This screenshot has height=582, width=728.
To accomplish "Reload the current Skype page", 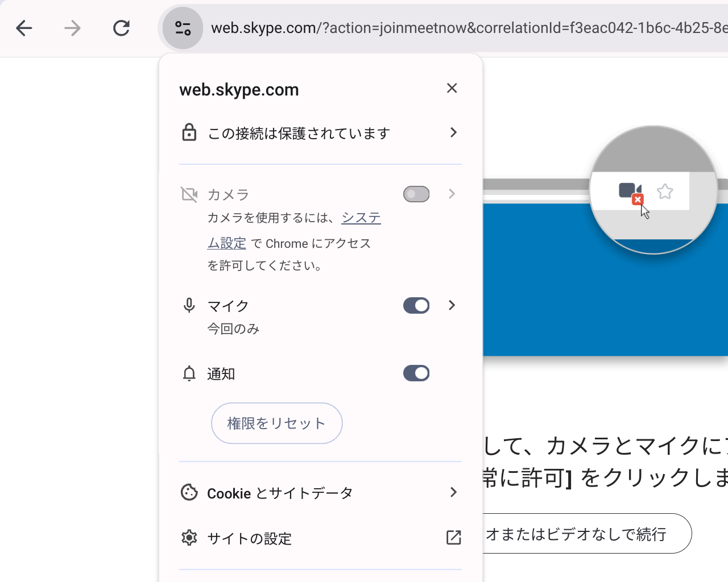I will (121, 28).
